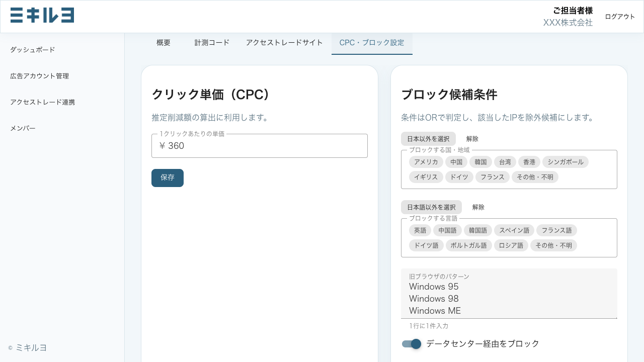
Task: Pick the ドイツ country chip
Action: click(459, 177)
